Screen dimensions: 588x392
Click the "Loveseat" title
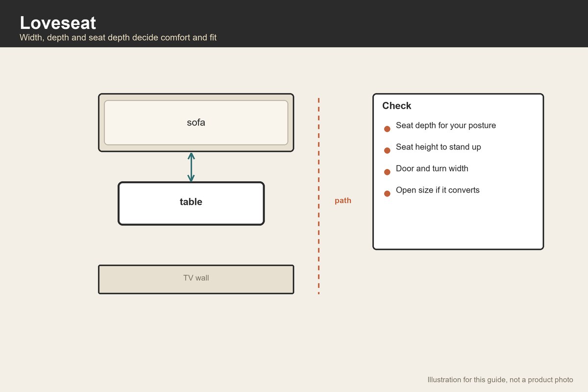[x=58, y=23]
